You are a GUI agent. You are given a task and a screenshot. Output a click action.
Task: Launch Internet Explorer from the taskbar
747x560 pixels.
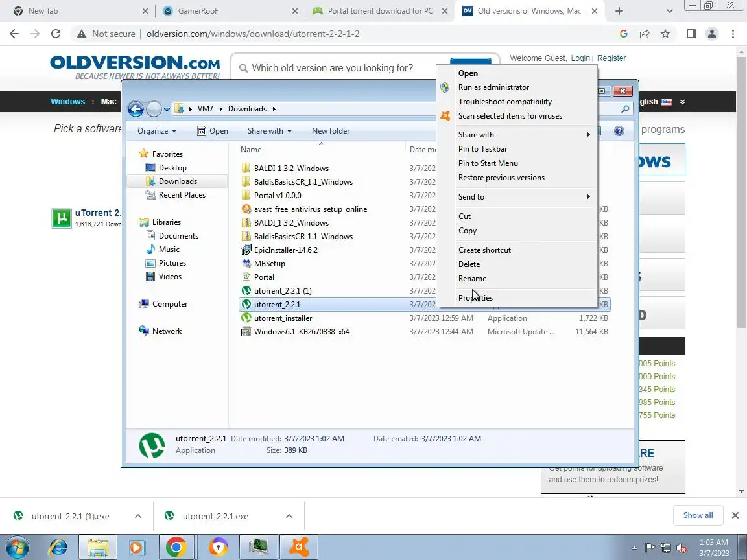coord(58,547)
